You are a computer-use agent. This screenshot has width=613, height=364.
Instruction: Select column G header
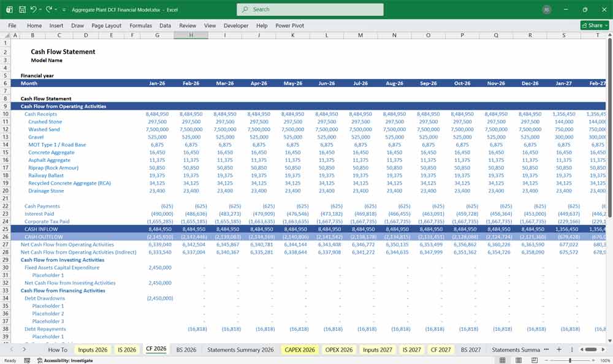point(157,35)
